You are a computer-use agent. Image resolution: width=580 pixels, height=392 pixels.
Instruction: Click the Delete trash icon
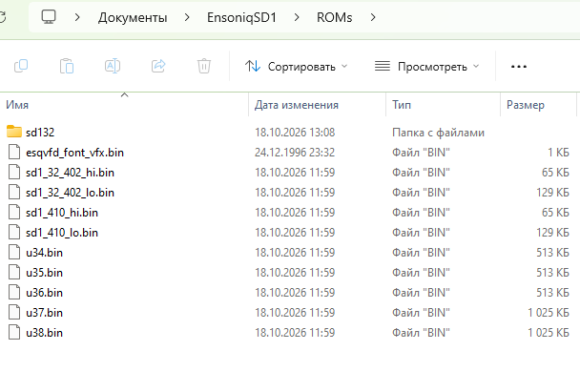coord(204,66)
